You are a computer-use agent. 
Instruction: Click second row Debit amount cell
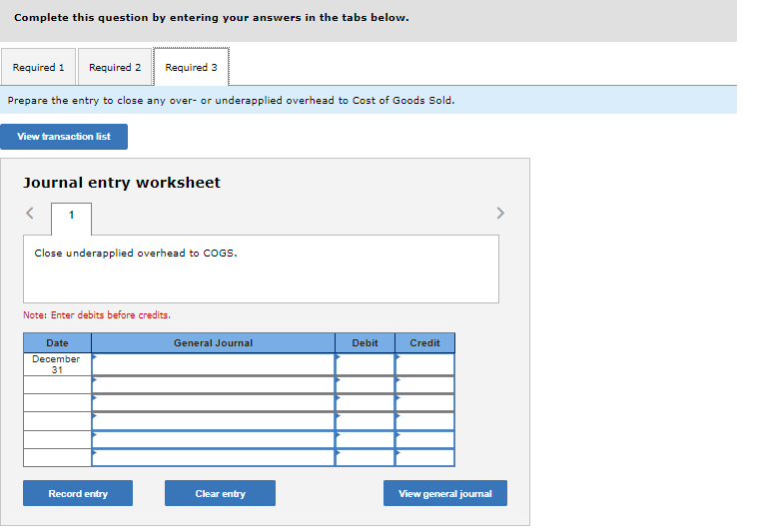coord(365,384)
